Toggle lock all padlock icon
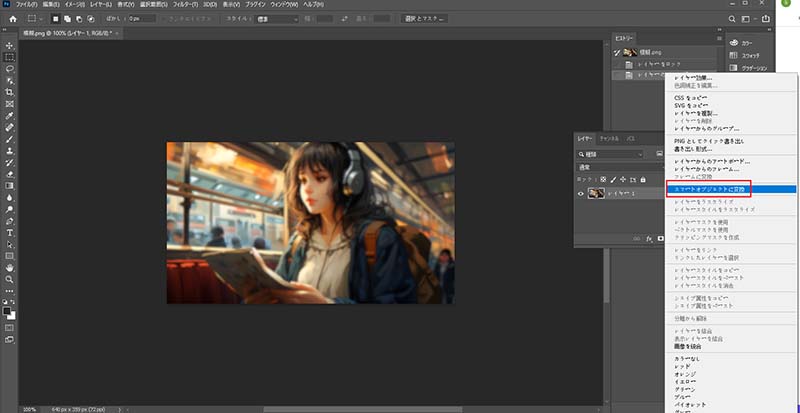 click(x=643, y=180)
